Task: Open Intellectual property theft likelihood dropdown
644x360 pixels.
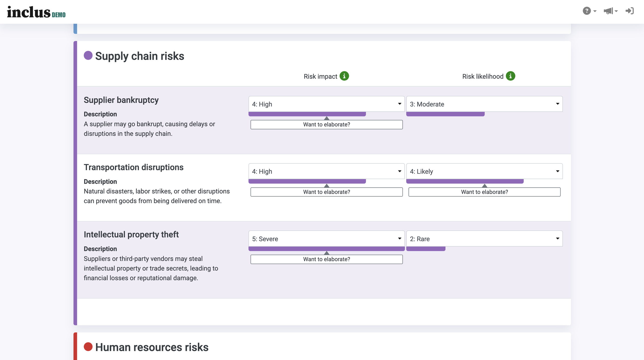Action: 484,239
